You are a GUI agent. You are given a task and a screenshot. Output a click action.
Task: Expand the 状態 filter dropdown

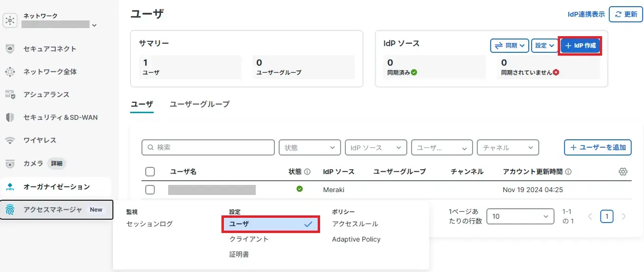[310, 147]
